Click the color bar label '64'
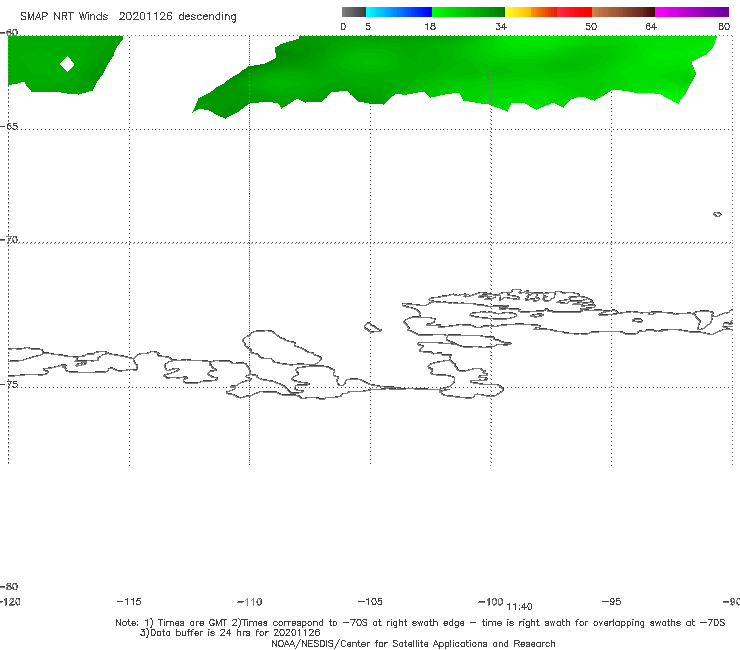 pyautogui.click(x=651, y=27)
